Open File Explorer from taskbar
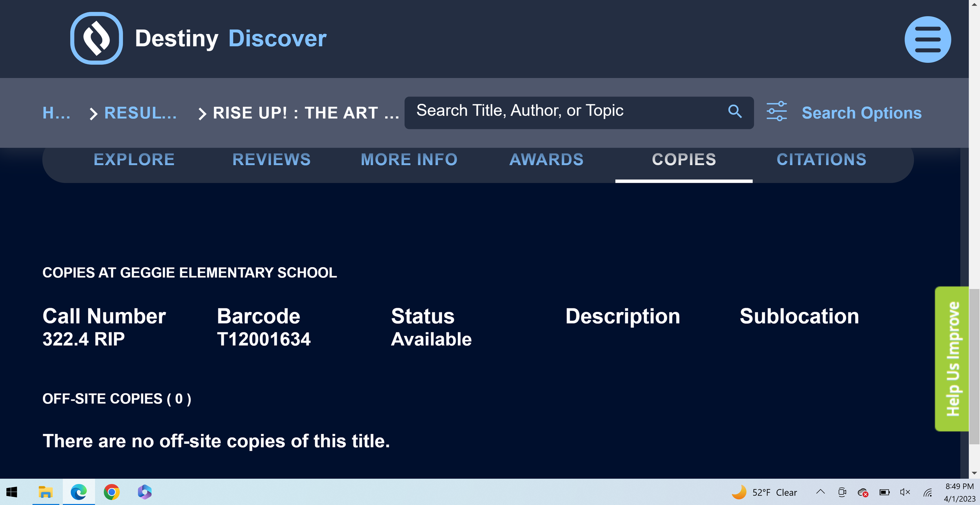Screen dimensions: 980x505 point(45,492)
